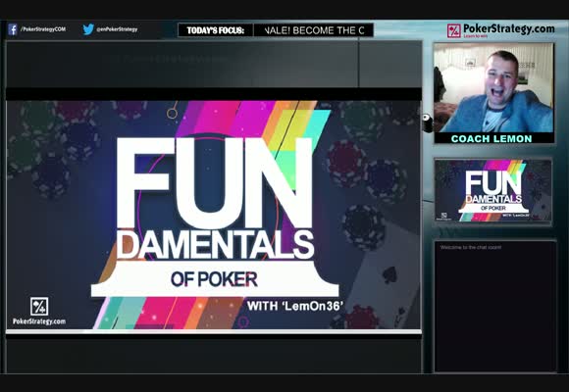Open the @enPokerStrategy Twitter handle
Viewport: 569px width, 392px height.
click(117, 29)
